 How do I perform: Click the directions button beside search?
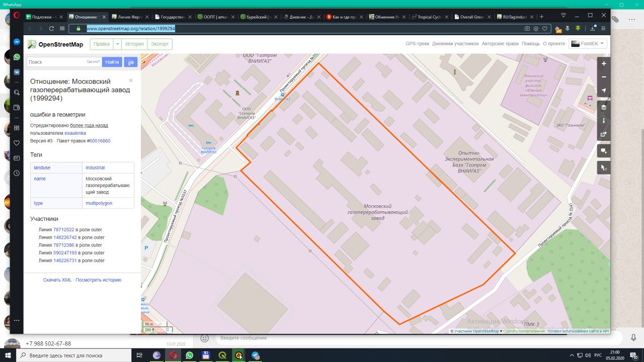click(131, 62)
